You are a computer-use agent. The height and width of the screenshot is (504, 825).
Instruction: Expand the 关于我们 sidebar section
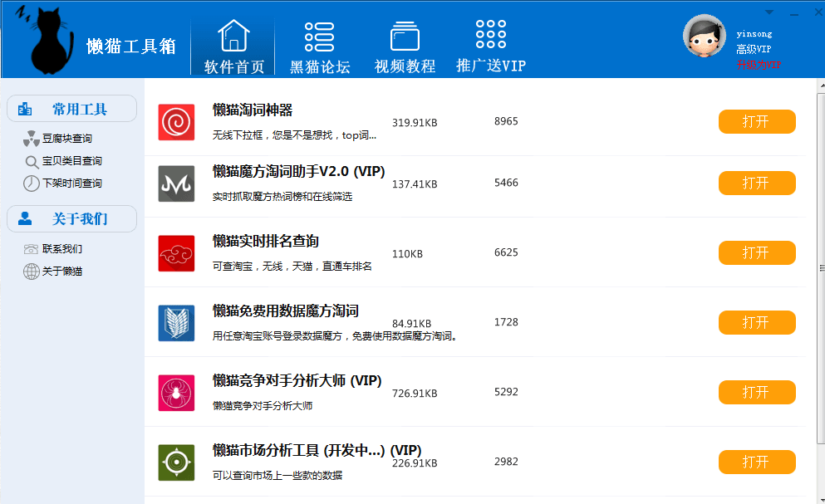pos(72,218)
